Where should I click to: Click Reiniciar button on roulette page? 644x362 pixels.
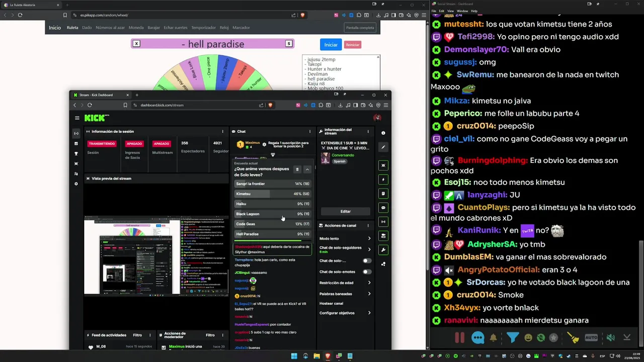tap(353, 45)
